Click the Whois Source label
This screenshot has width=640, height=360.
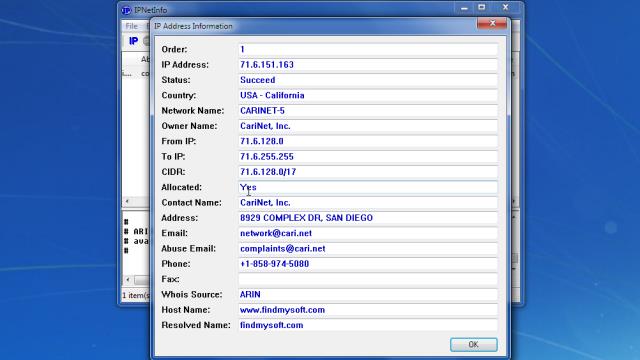[x=192, y=294]
